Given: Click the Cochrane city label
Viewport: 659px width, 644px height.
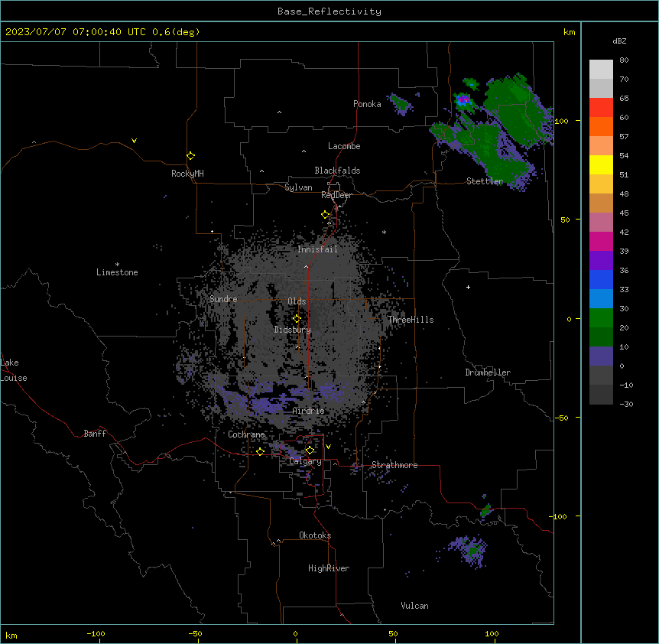Looking at the screenshot, I should coord(246,434).
